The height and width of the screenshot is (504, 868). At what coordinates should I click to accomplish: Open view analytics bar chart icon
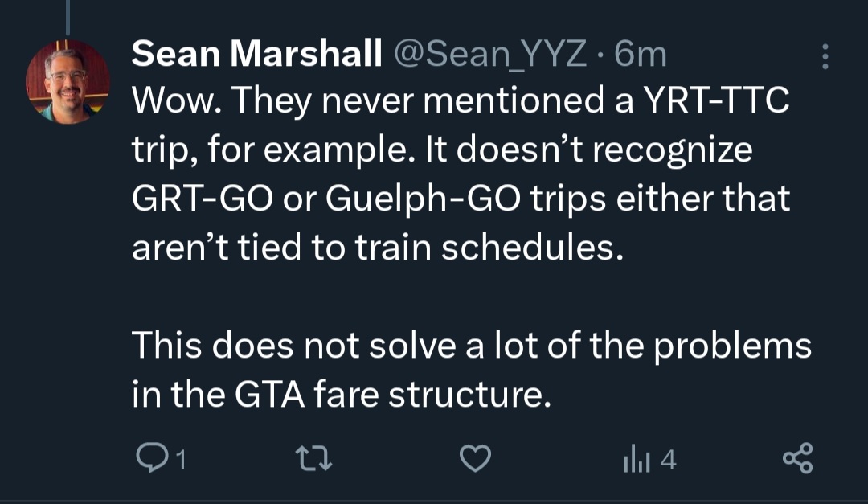pos(635,460)
